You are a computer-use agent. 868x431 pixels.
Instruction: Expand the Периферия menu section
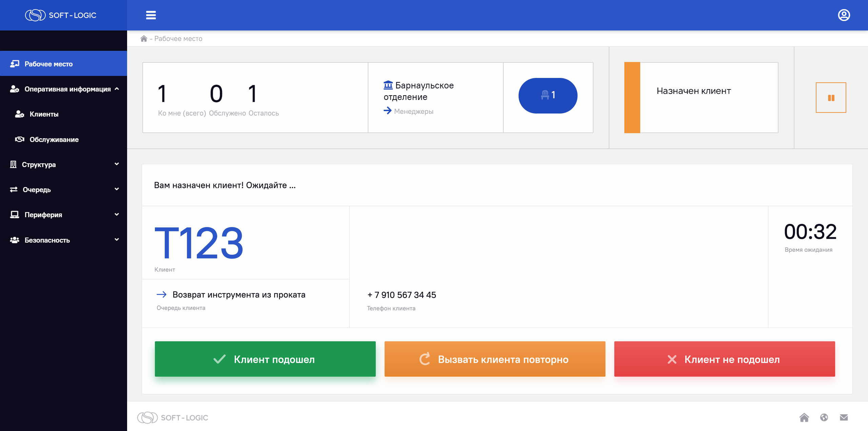[x=63, y=215]
